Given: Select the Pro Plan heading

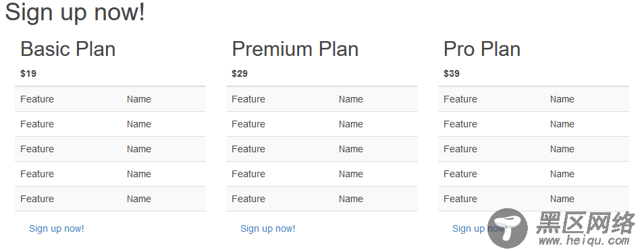Looking at the screenshot, I should (x=482, y=49).
